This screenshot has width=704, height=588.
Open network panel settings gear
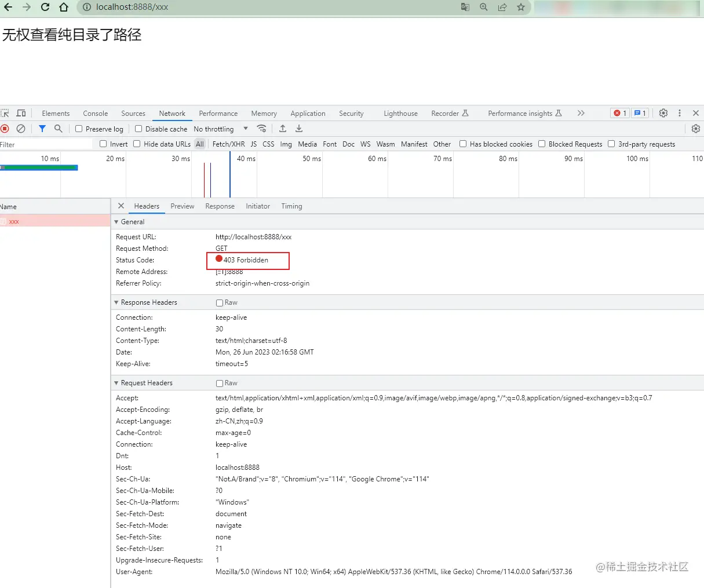tap(696, 129)
